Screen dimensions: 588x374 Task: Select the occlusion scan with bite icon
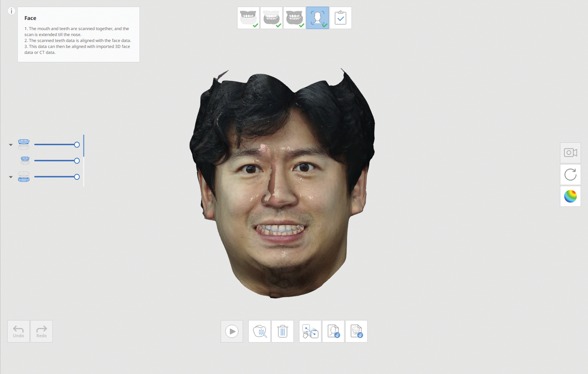tap(294, 18)
